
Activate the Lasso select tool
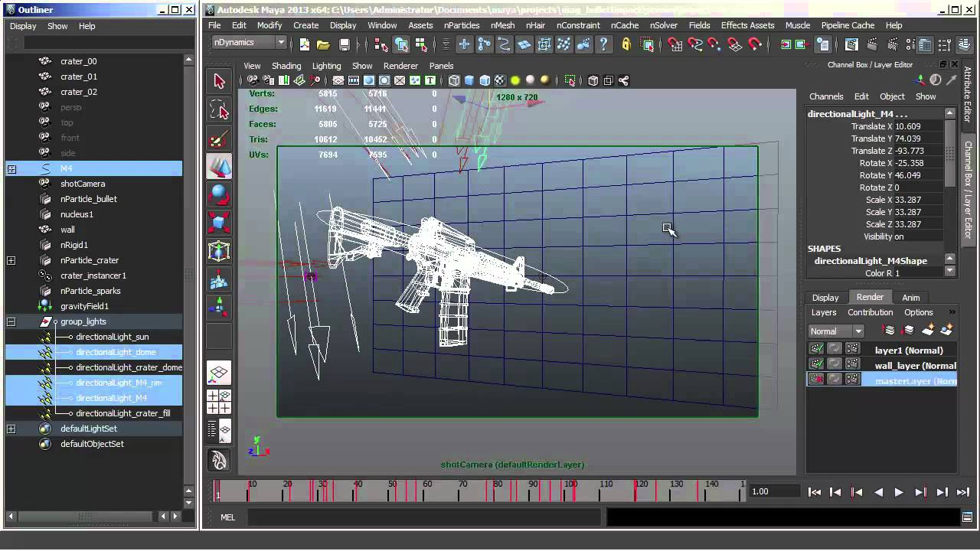[219, 110]
